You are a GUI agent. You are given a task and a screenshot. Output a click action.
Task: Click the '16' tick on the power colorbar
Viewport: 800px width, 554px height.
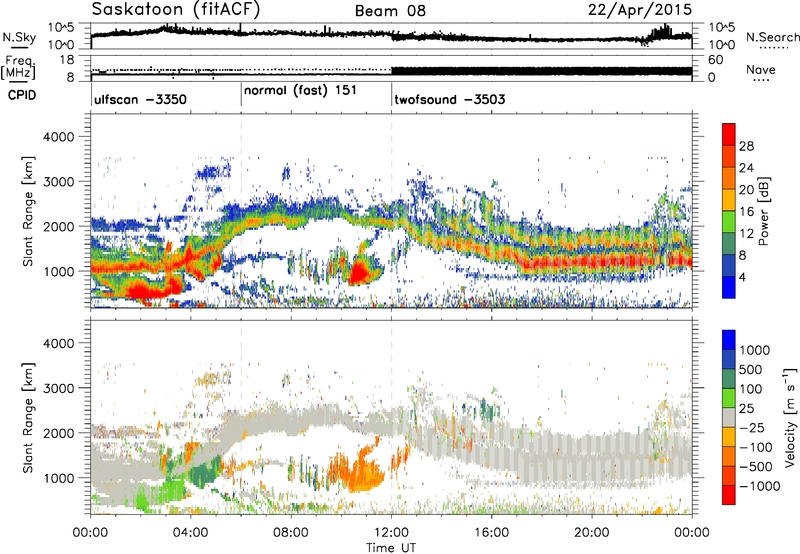point(746,212)
